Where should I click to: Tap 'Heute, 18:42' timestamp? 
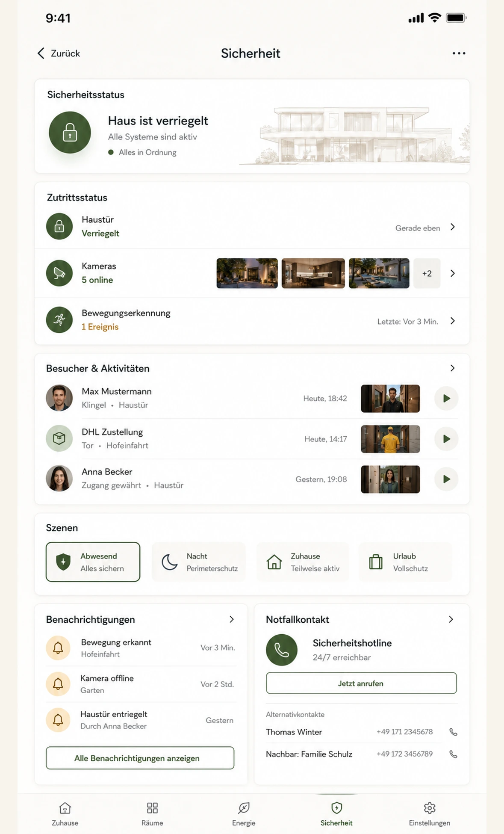coord(325,399)
